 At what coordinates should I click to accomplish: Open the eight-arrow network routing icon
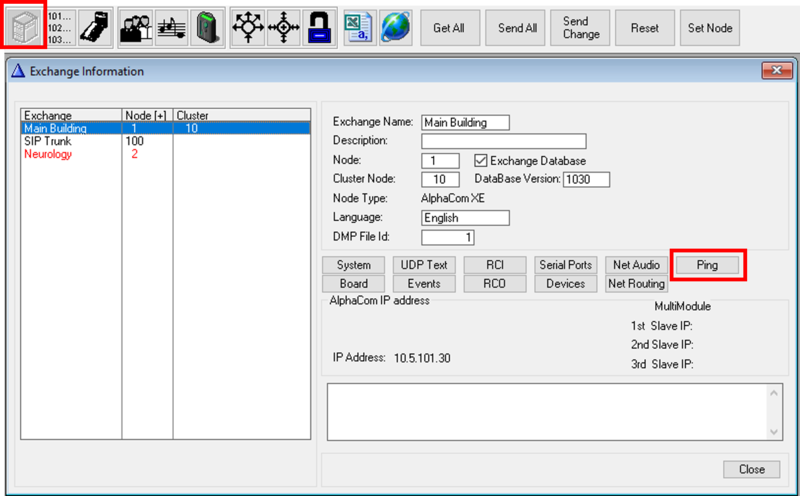(x=248, y=28)
